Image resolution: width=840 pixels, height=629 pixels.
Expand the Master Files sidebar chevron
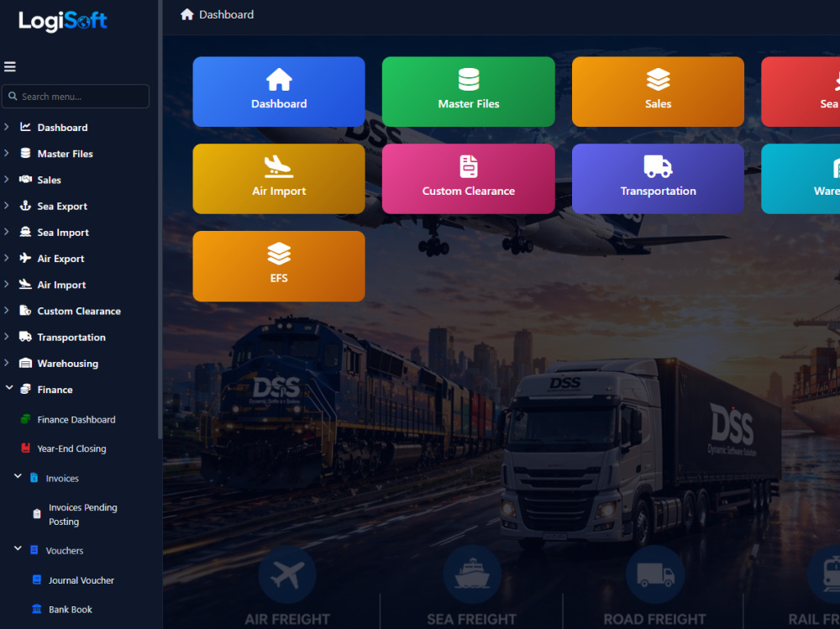tap(7, 153)
